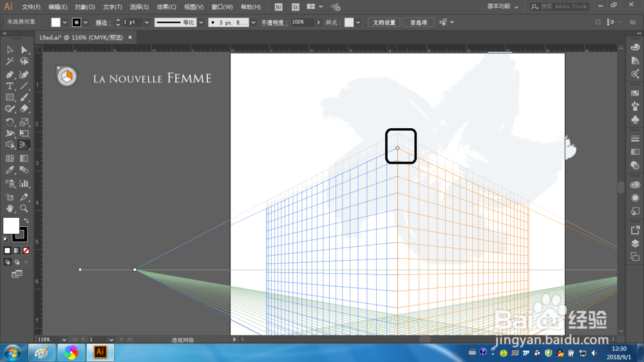Screen dimensions: 644x362
Task: Open the Symbols panel icon
Action: 635,119
